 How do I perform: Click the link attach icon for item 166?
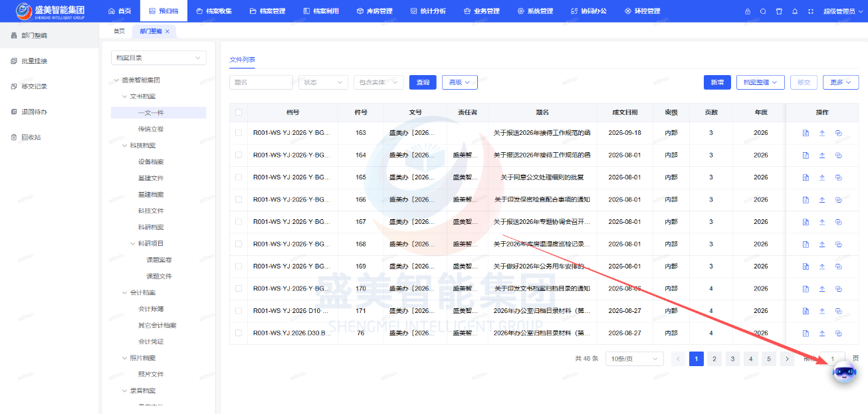point(838,199)
